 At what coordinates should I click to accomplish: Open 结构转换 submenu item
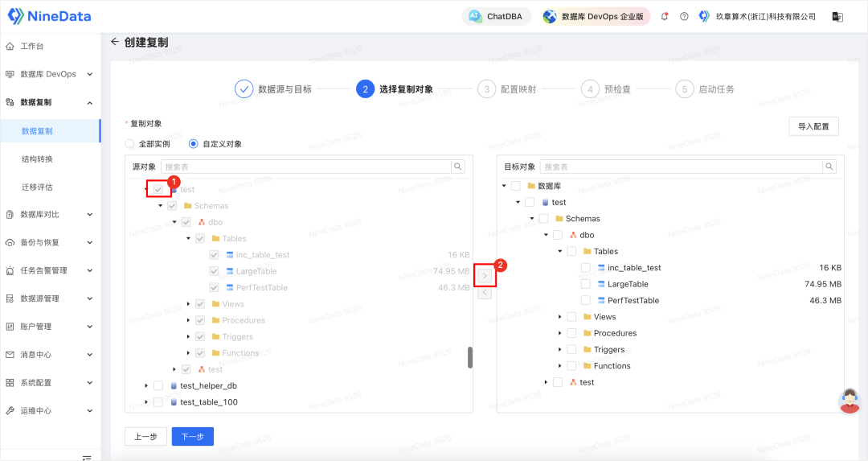[x=37, y=159]
